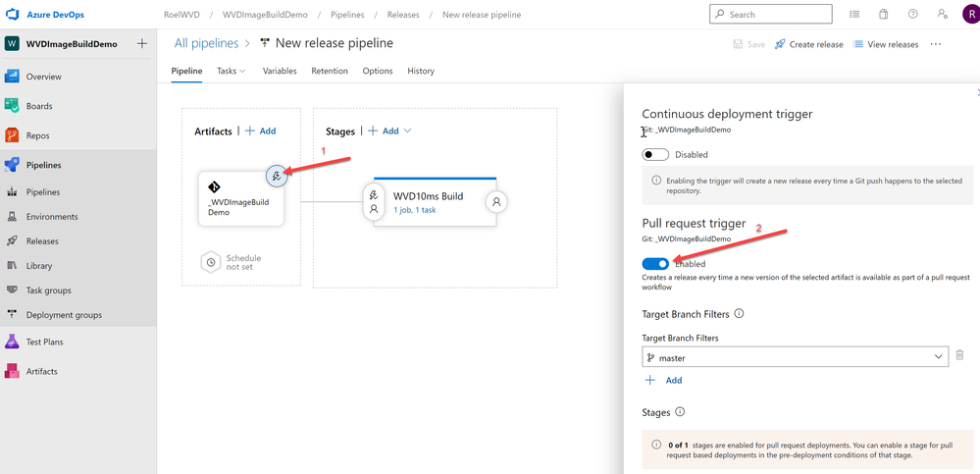Switch to the Pipeline tab
The image size is (980, 474).
point(186,71)
